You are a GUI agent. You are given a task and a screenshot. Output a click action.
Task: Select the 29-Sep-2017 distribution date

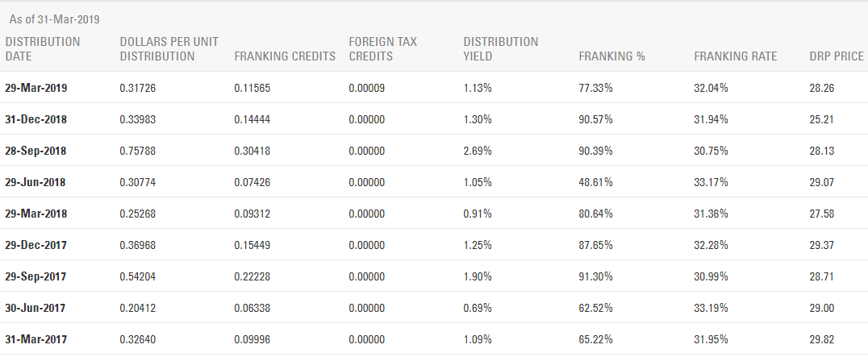(35, 277)
